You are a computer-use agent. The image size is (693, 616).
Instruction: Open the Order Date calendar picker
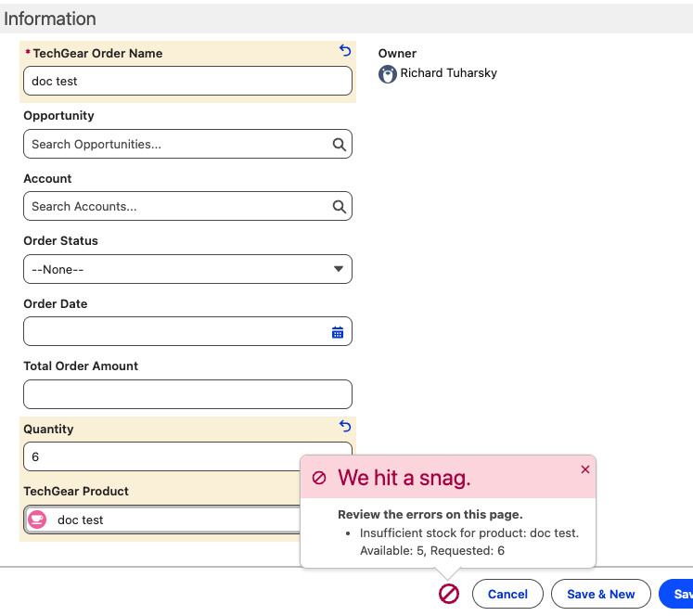pos(338,332)
